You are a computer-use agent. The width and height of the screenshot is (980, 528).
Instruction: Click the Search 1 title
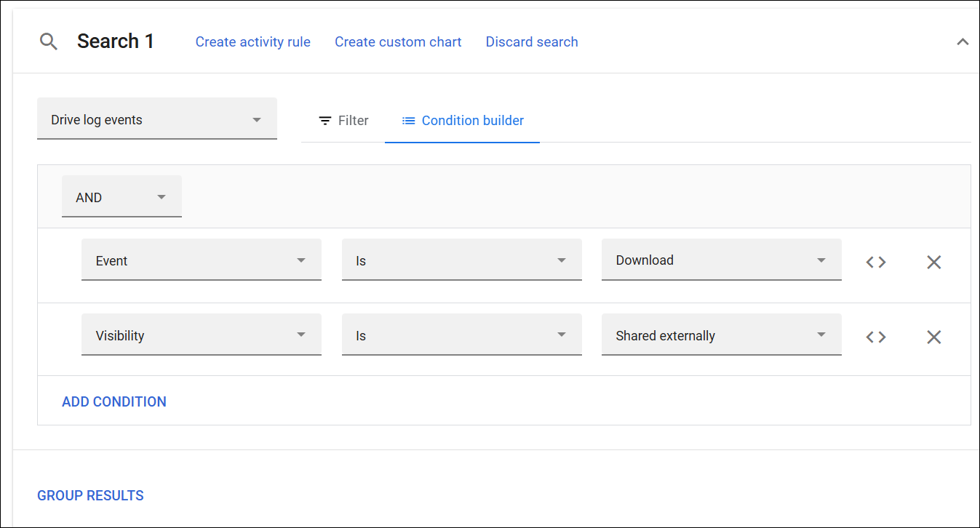pyautogui.click(x=116, y=41)
